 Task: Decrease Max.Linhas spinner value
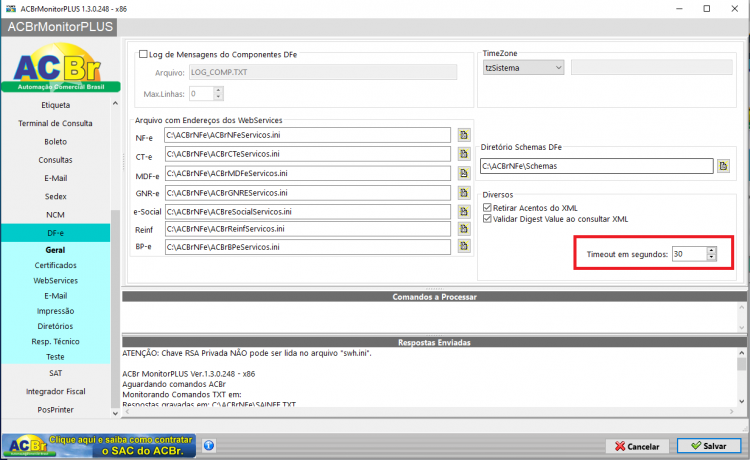pos(218,97)
